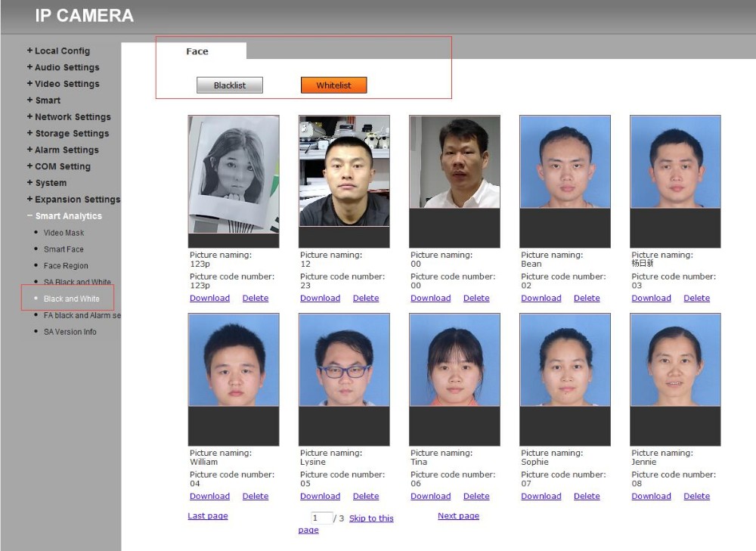Delete the 123p picture
The image size is (756, 551).
(255, 298)
